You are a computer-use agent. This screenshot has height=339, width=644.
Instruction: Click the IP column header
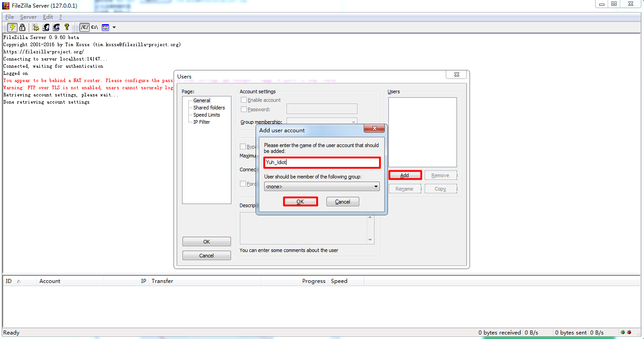click(126, 281)
